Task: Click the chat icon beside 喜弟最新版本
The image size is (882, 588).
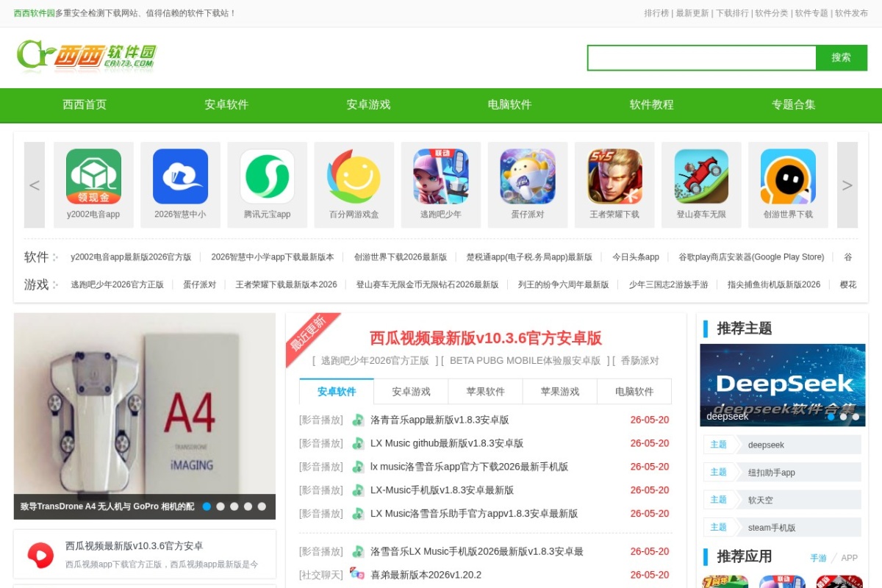Action: [x=357, y=574]
